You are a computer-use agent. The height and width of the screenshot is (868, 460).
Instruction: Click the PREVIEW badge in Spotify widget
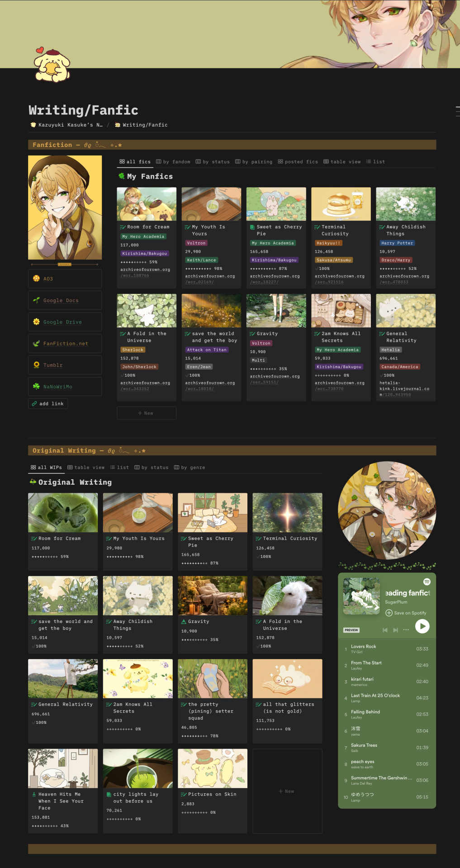(x=351, y=630)
